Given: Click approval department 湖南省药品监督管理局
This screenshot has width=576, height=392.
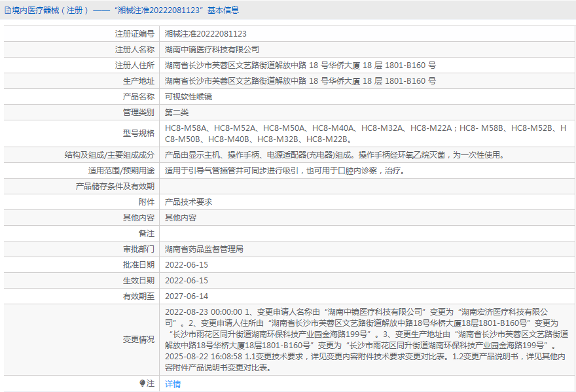Looking at the screenshot, I should coord(204,249).
